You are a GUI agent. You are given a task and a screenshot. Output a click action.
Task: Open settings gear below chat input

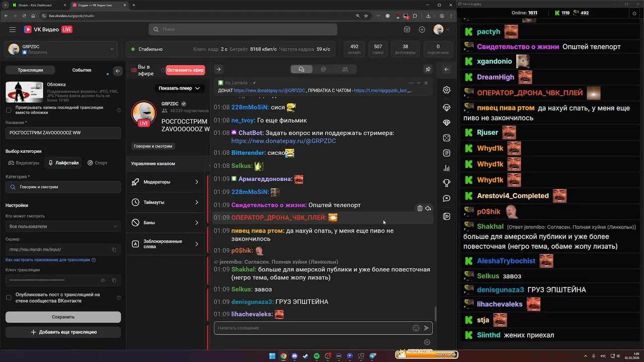tap(427, 342)
